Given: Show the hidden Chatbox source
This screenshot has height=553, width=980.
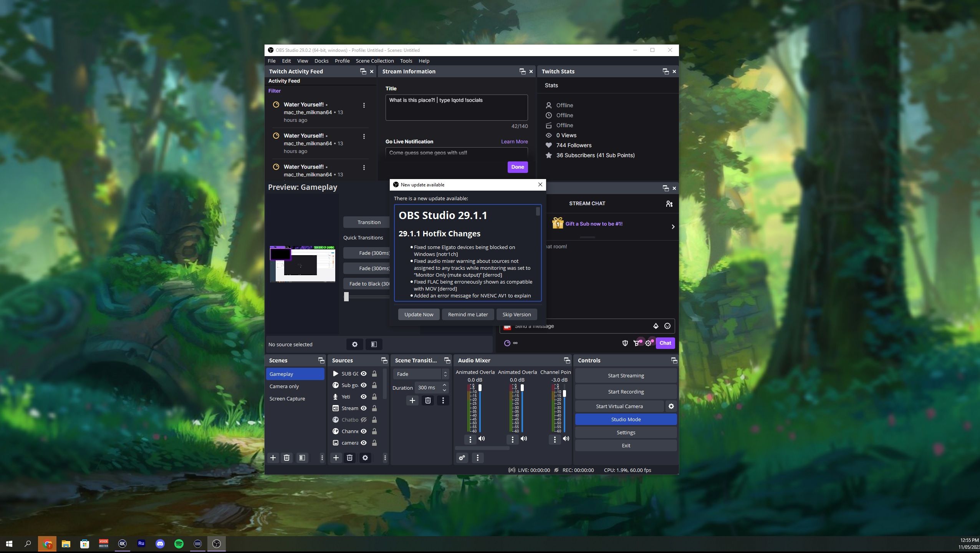Looking at the screenshot, I should 363,420.
